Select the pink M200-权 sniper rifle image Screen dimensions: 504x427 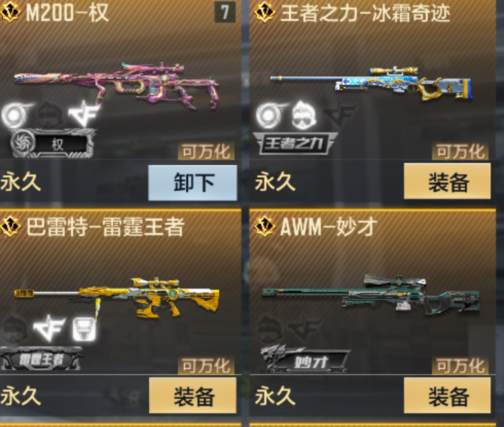tap(117, 85)
